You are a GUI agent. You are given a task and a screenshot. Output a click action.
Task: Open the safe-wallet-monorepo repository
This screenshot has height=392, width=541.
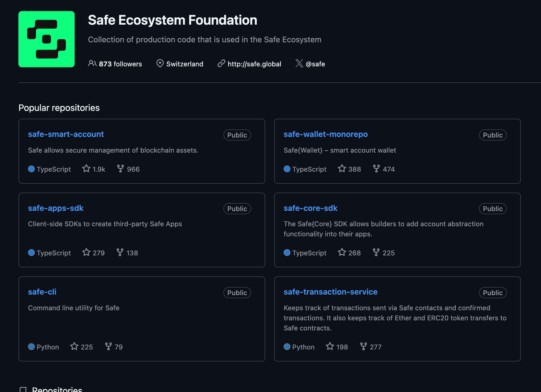pos(325,134)
